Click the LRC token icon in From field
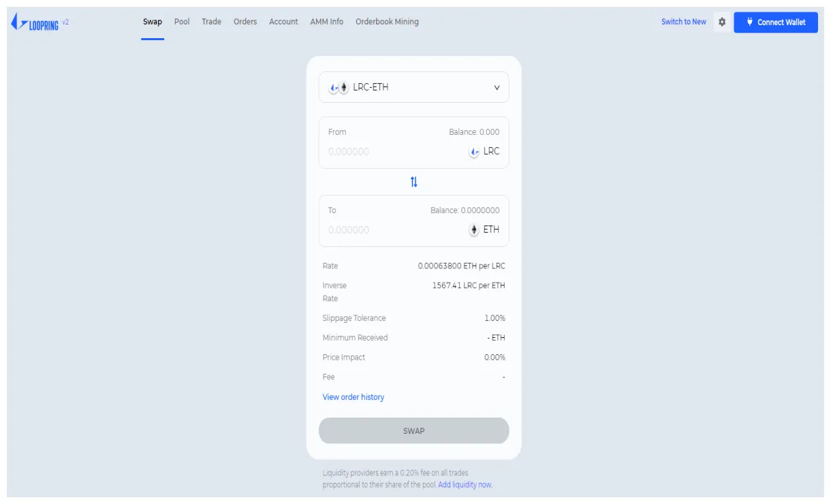The height and width of the screenshot is (504, 831). pyautogui.click(x=474, y=152)
